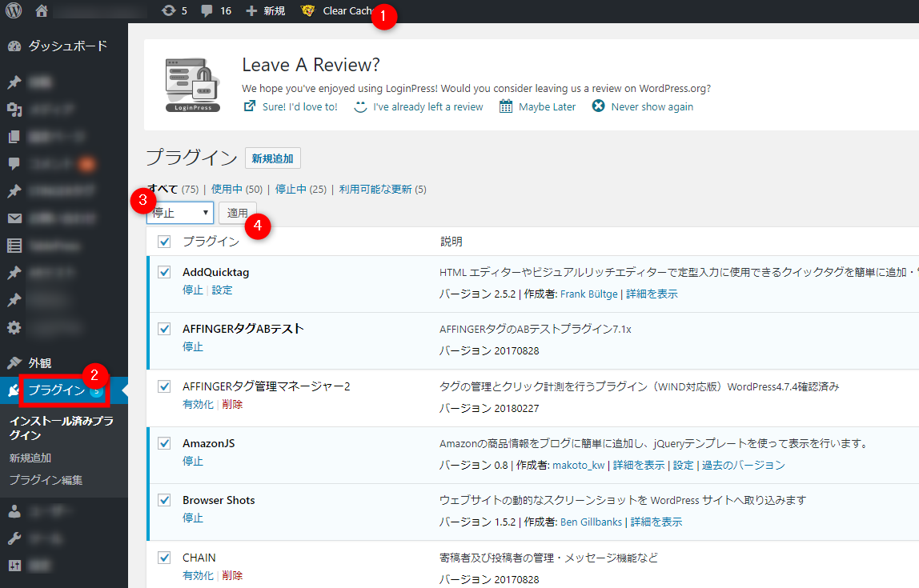Image resolution: width=919 pixels, height=588 pixels.
Task: Click 詳細を表示 for AddQuicktag
Action: (x=652, y=294)
